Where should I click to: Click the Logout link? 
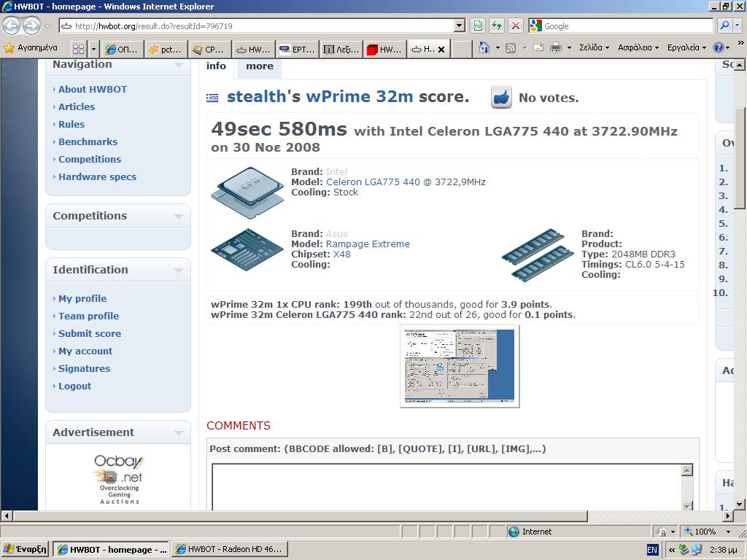(75, 386)
